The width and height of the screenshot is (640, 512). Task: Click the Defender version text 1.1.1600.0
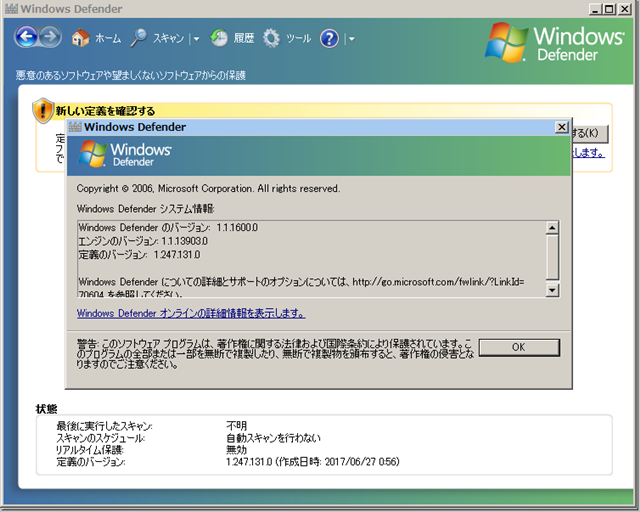click(237, 227)
